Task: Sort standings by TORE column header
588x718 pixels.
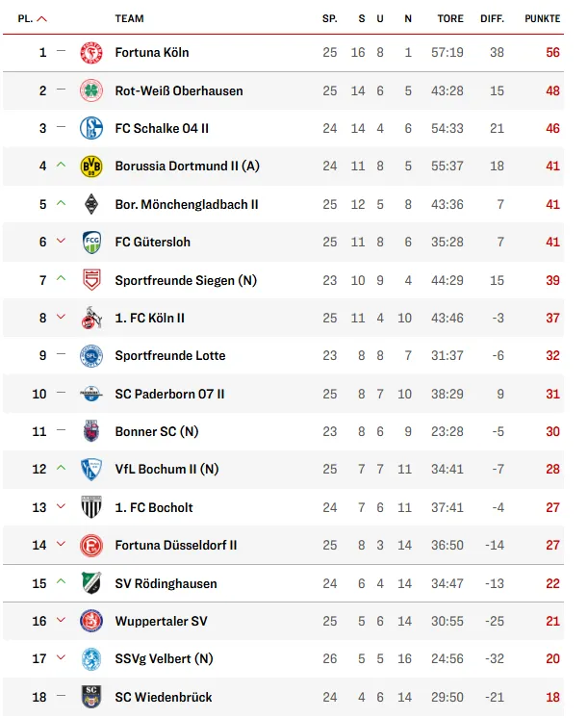Action: pos(450,19)
